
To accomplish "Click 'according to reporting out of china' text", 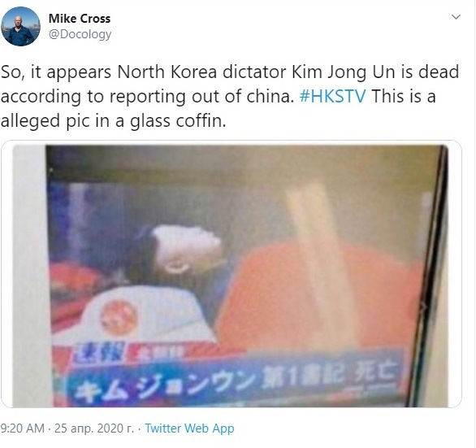I will [x=147, y=97].
